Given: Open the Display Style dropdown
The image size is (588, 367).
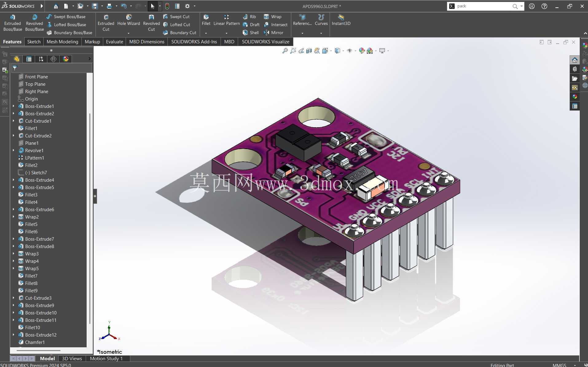Looking at the screenshot, I should click(x=343, y=51).
